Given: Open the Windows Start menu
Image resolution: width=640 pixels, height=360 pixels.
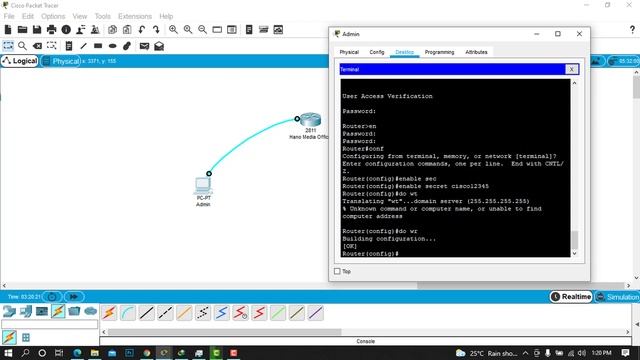Looking at the screenshot, I should coord(8,353).
